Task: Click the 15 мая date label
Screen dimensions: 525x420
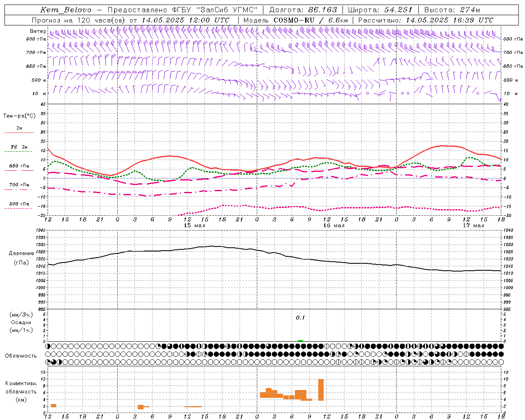Action: tap(194, 226)
